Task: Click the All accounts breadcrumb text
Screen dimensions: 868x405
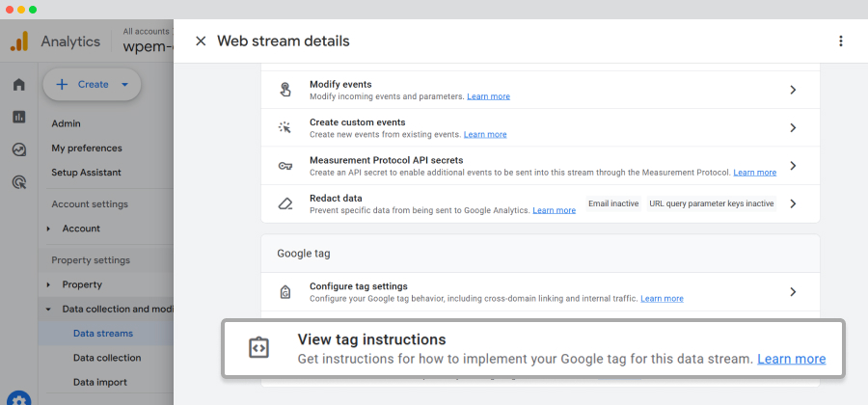Action: tap(147, 32)
